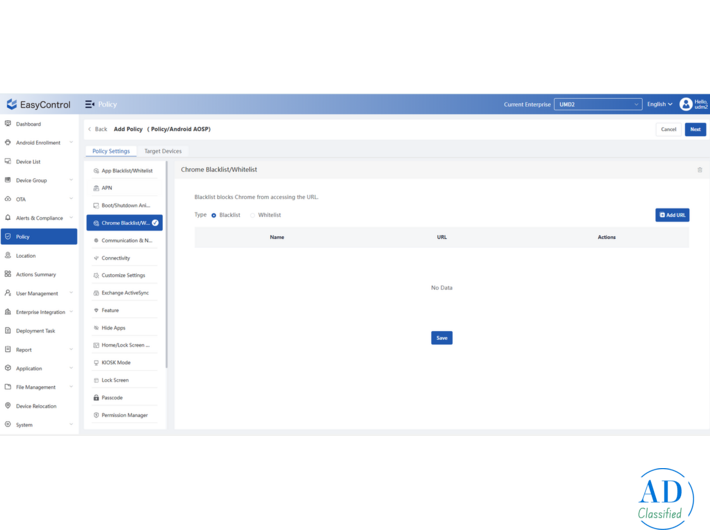The width and height of the screenshot is (710, 530).
Task: Click the Cancel button
Action: click(668, 130)
